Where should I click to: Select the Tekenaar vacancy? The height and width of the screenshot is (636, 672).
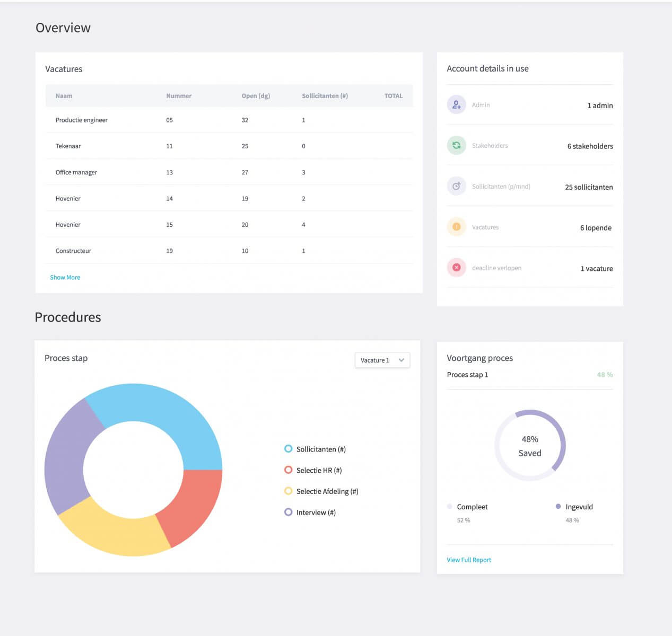click(x=229, y=146)
